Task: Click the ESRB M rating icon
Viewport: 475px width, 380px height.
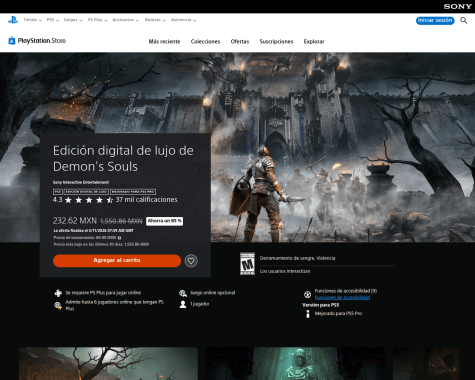Action: 247,264
